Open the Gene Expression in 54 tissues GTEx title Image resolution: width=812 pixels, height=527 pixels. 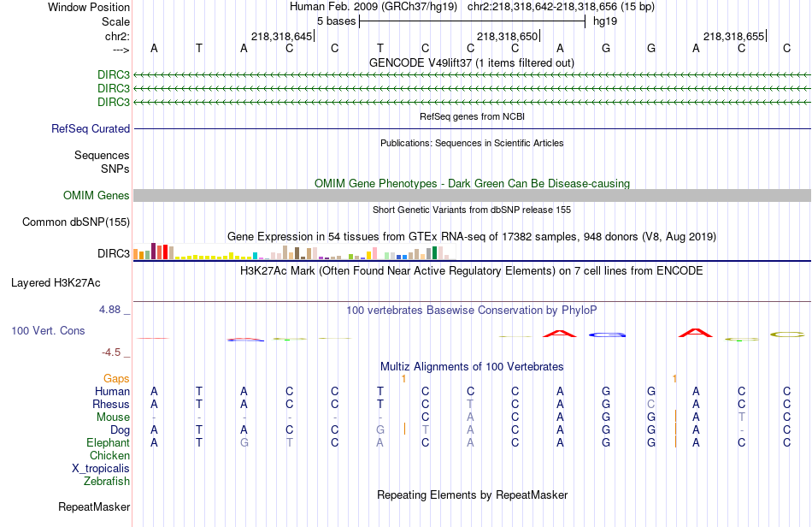(x=472, y=237)
